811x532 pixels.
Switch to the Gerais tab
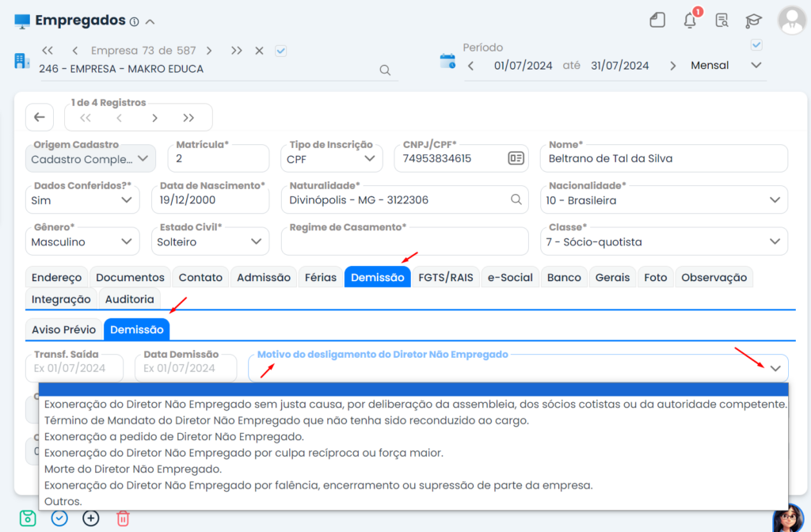(x=612, y=277)
